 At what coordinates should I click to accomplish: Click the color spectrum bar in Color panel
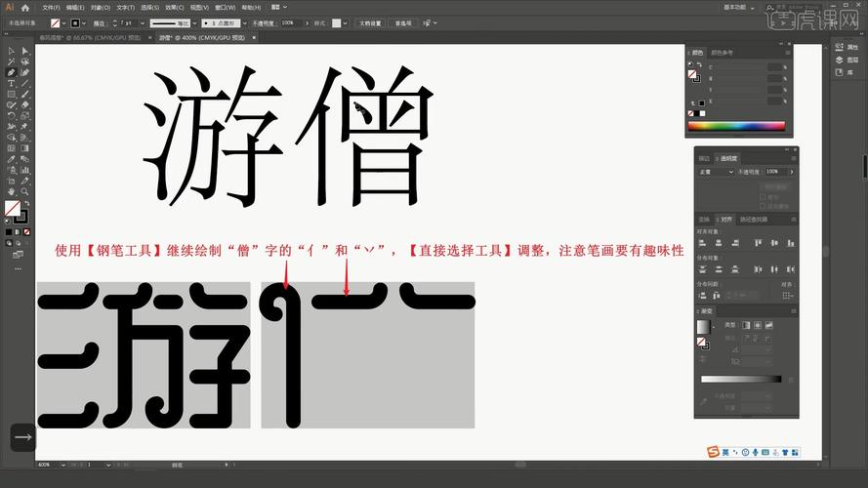pyautogui.click(x=736, y=126)
